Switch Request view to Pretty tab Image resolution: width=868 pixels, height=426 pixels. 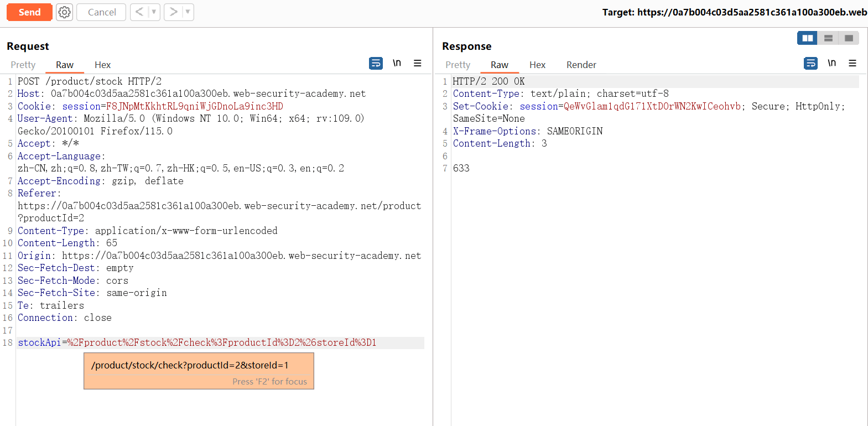(x=23, y=65)
